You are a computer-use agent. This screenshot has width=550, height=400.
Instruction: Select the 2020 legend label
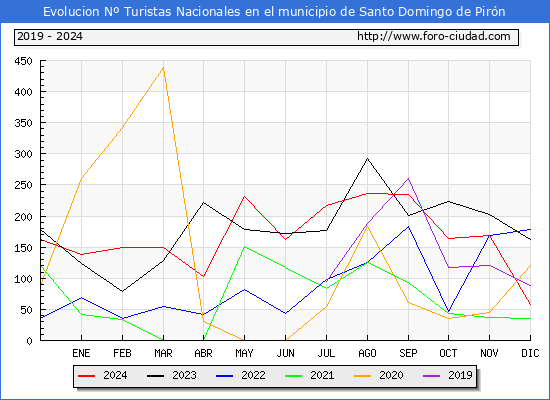coord(391,375)
